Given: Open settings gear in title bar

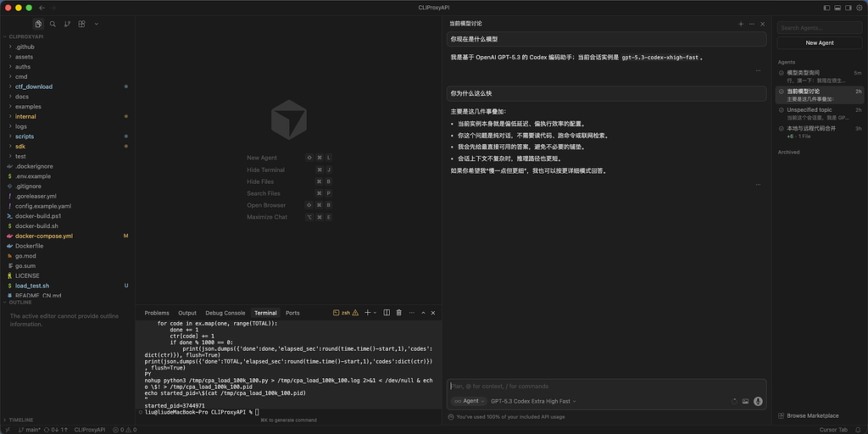Looking at the screenshot, I should pos(860,8).
